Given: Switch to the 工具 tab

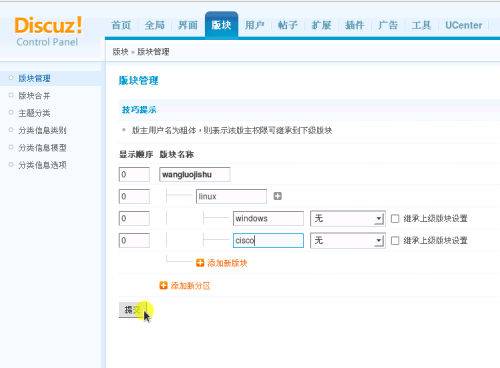Looking at the screenshot, I should point(421,25).
